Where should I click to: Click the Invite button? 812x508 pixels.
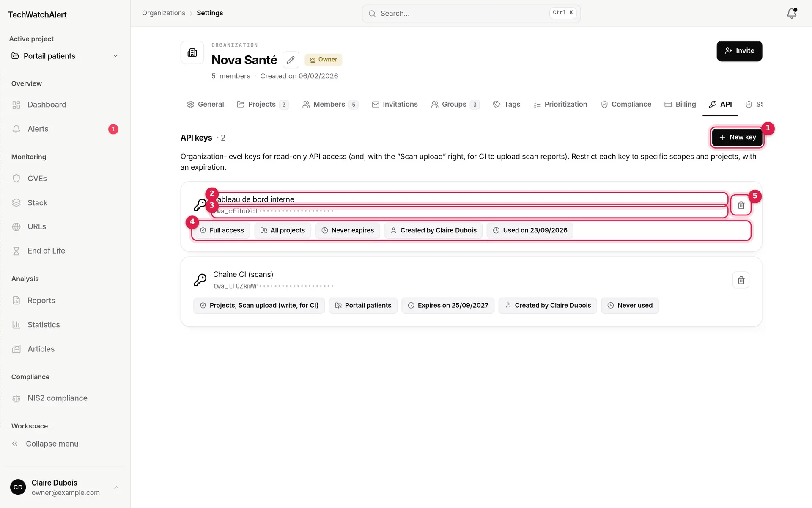click(739, 51)
